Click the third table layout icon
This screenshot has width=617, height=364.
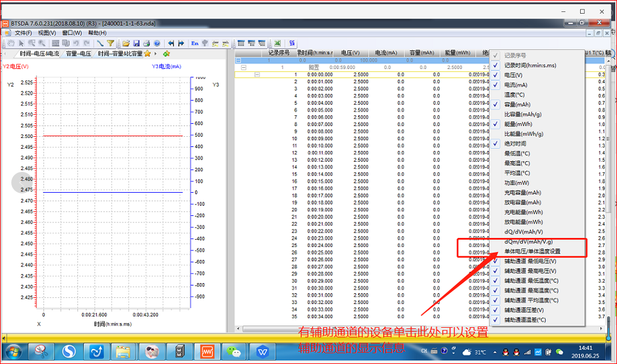pos(262,43)
